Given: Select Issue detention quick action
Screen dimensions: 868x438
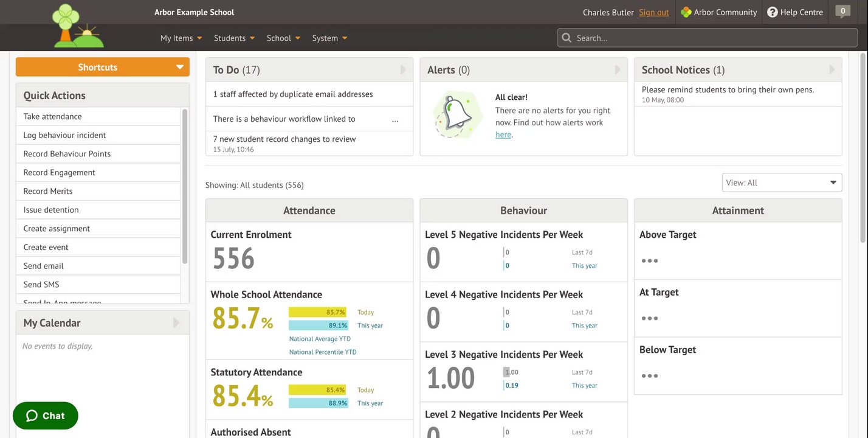Looking at the screenshot, I should click(x=98, y=210).
